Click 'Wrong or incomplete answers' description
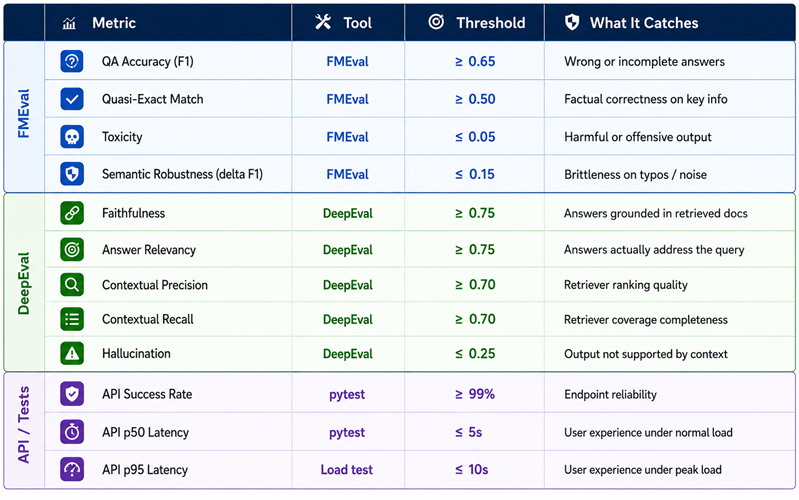This screenshot has height=500, width=799. click(644, 62)
